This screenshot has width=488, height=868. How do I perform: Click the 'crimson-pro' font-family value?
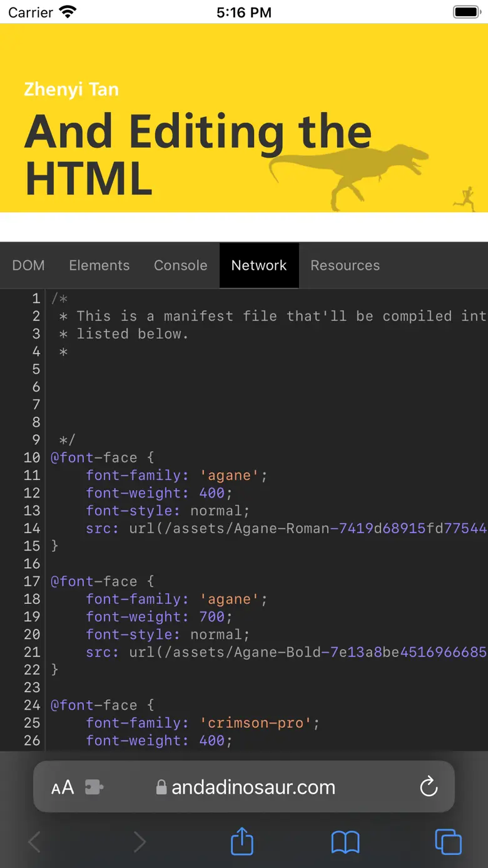point(256,723)
